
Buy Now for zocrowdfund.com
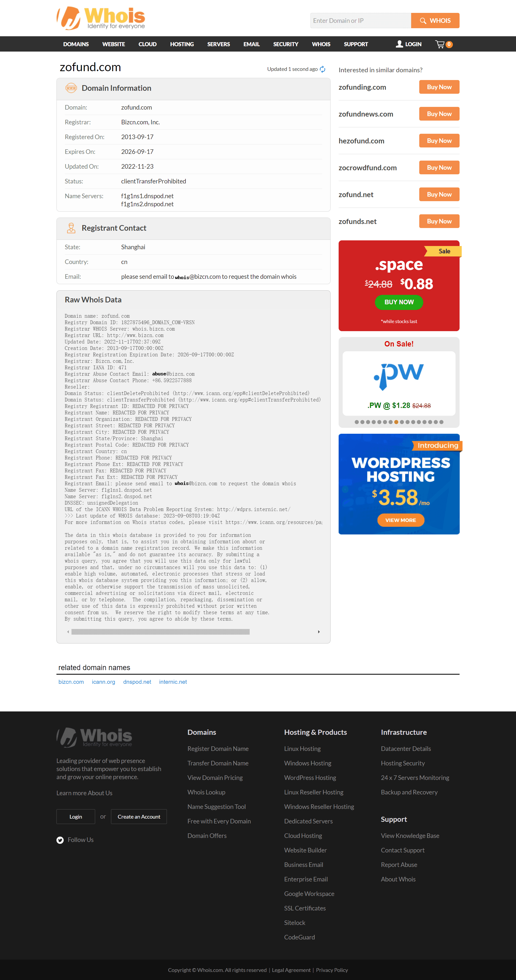pos(439,167)
